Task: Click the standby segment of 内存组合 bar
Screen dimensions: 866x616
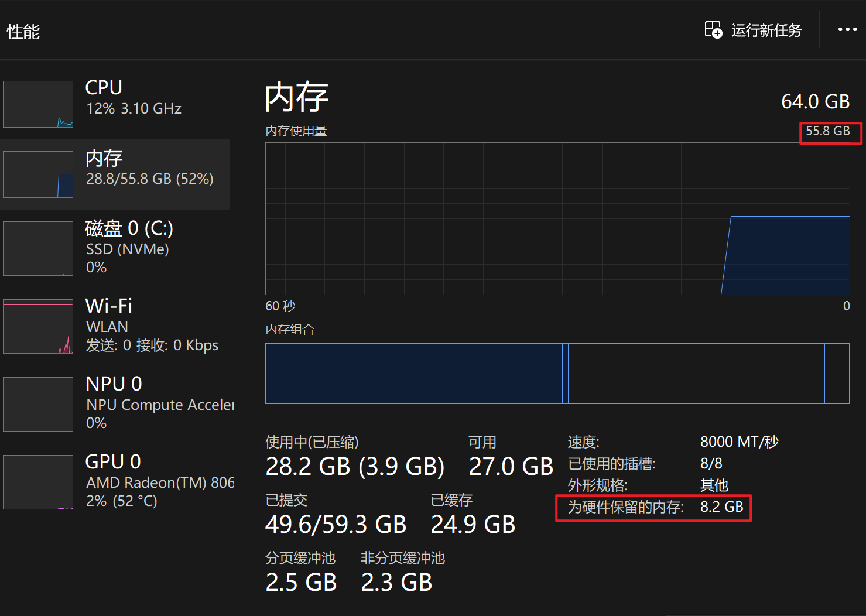Action: click(x=696, y=374)
